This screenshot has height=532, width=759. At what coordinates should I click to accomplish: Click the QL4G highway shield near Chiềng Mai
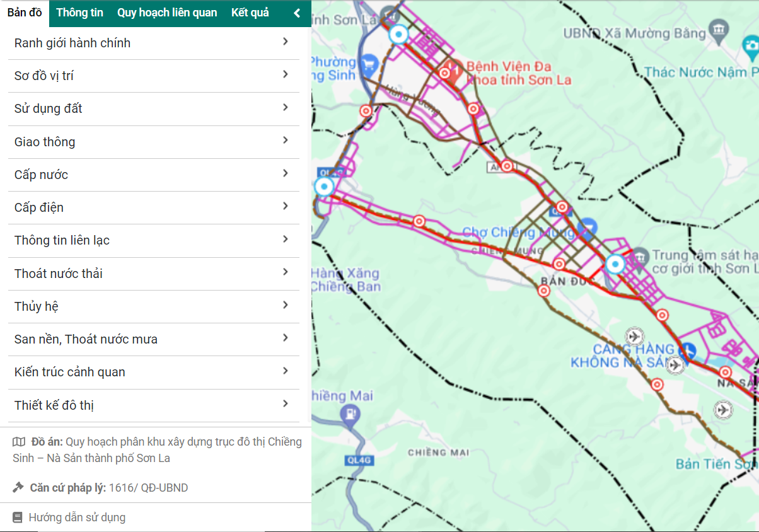(359, 461)
